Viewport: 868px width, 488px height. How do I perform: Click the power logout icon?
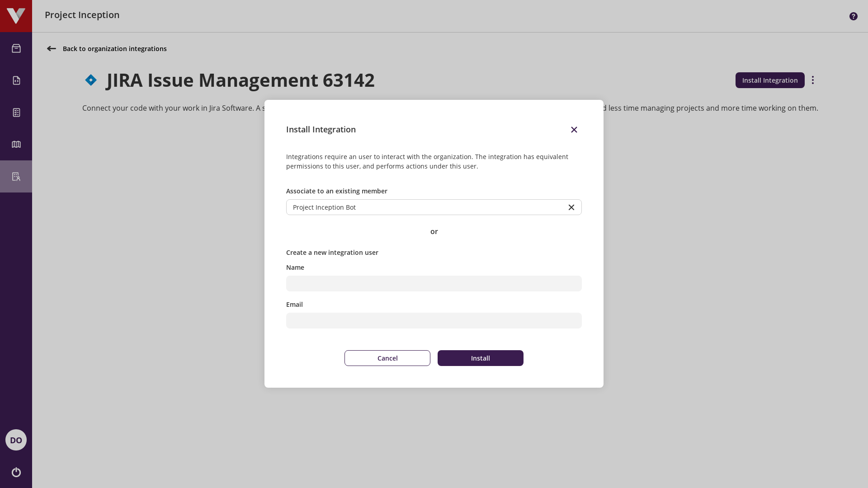pos(16,472)
